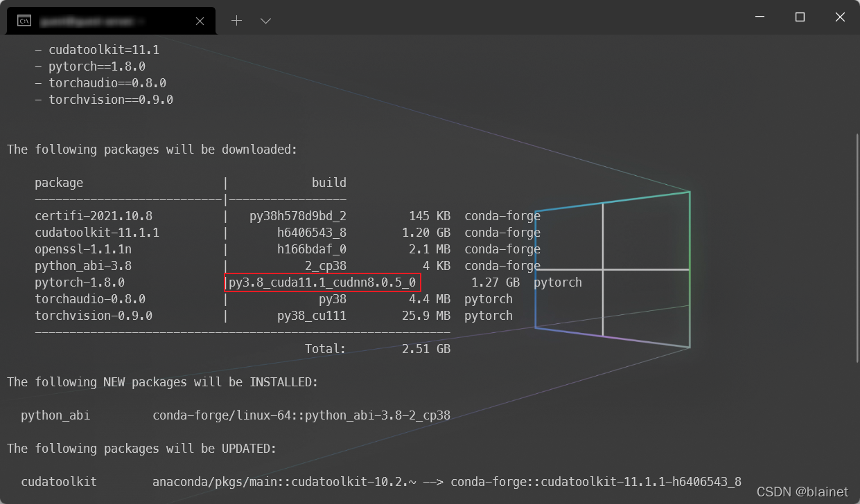The width and height of the screenshot is (860, 504).
Task: Click 'conda-forge::cudatoolkit-11.1.1-h6406543_8' text
Action: click(x=596, y=482)
